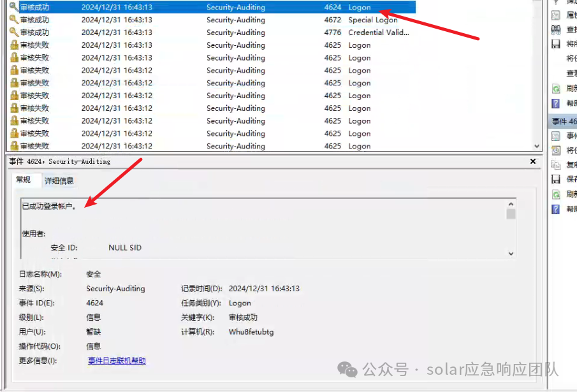Click the lower save icon under 事件 4624

pos(556,180)
